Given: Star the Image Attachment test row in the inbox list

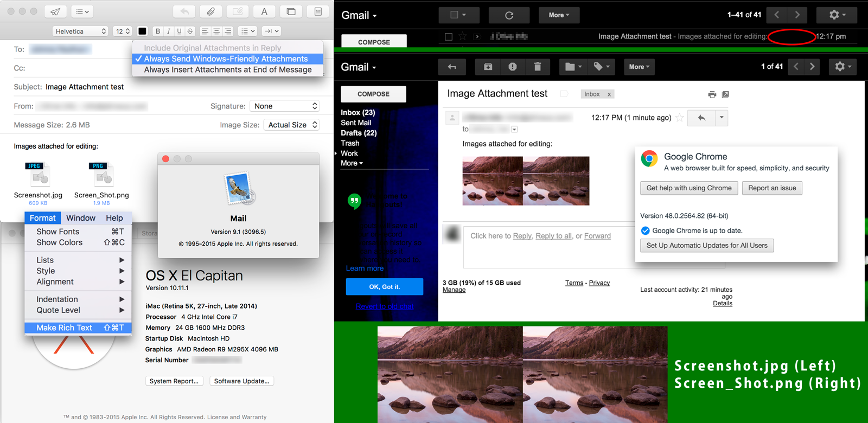Looking at the screenshot, I should [x=462, y=36].
